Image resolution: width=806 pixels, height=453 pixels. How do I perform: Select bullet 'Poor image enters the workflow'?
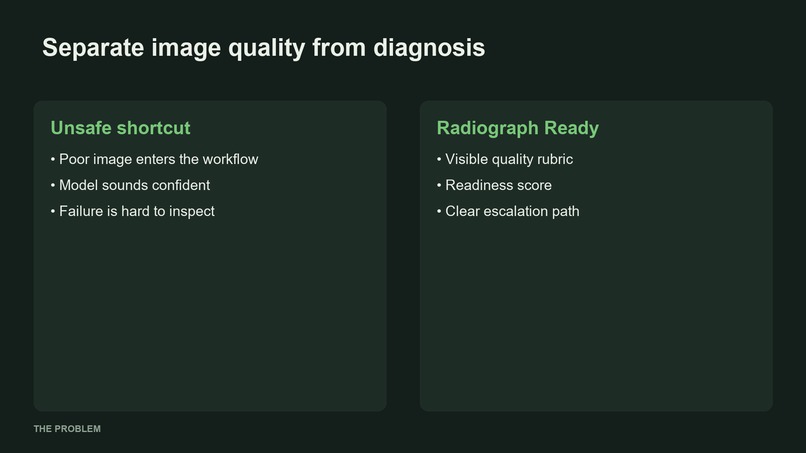click(x=154, y=159)
